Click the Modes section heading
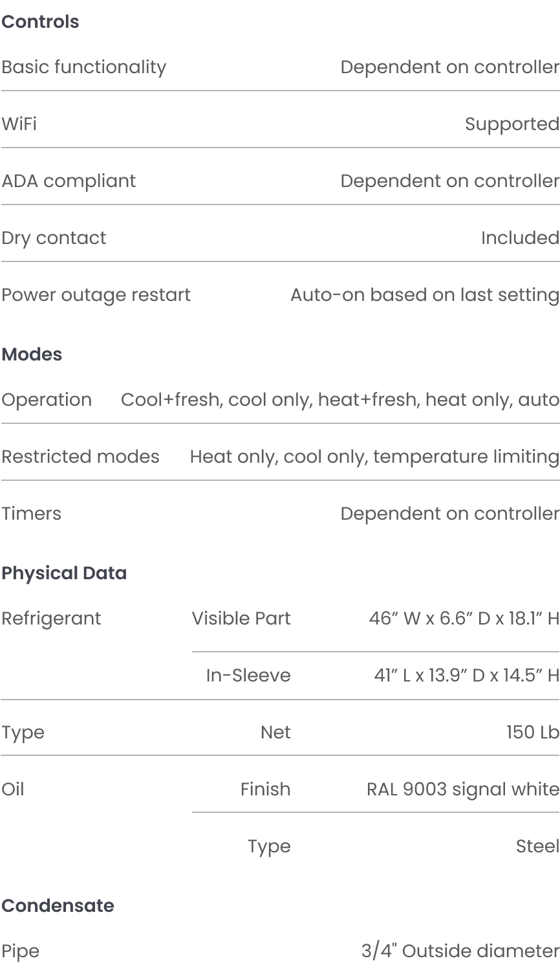560x974 pixels. click(32, 355)
